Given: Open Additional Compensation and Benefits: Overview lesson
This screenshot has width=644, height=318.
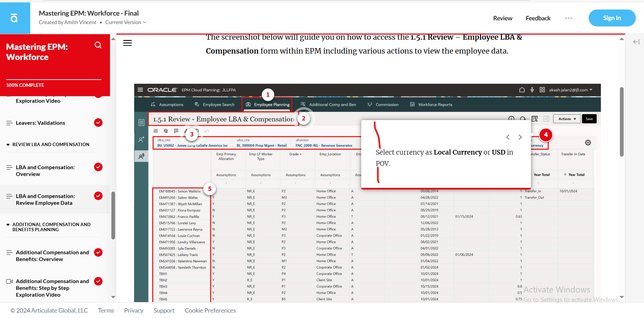Looking at the screenshot, I should coord(52,256).
